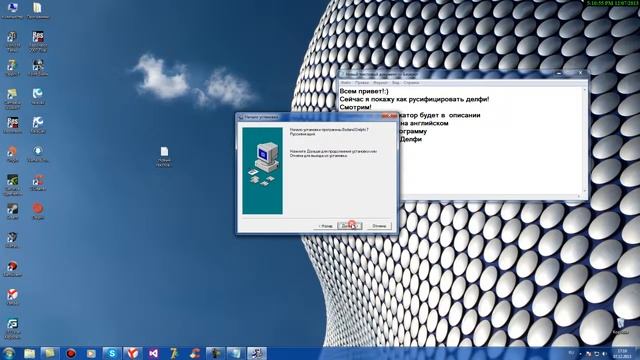This screenshot has width=640, height=360.
Task: Select the lone text document on the desktop
Action: (164, 156)
